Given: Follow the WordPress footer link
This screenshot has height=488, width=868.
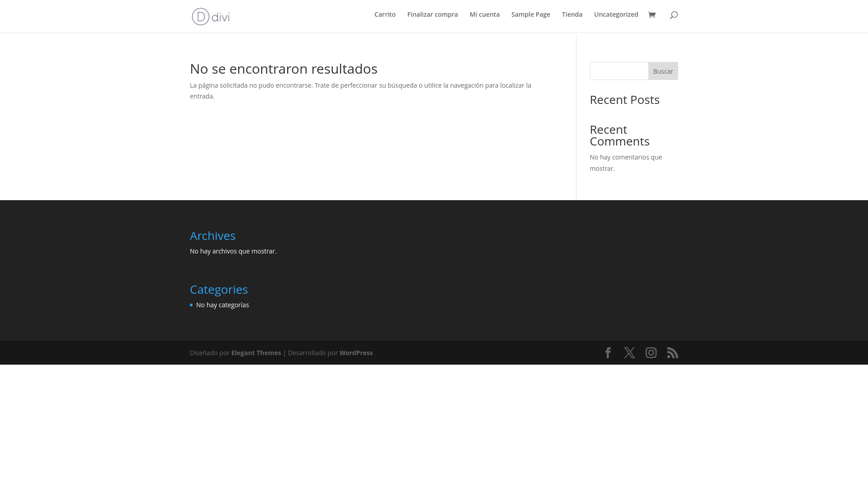Looking at the screenshot, I should click(x=356, y=353).
